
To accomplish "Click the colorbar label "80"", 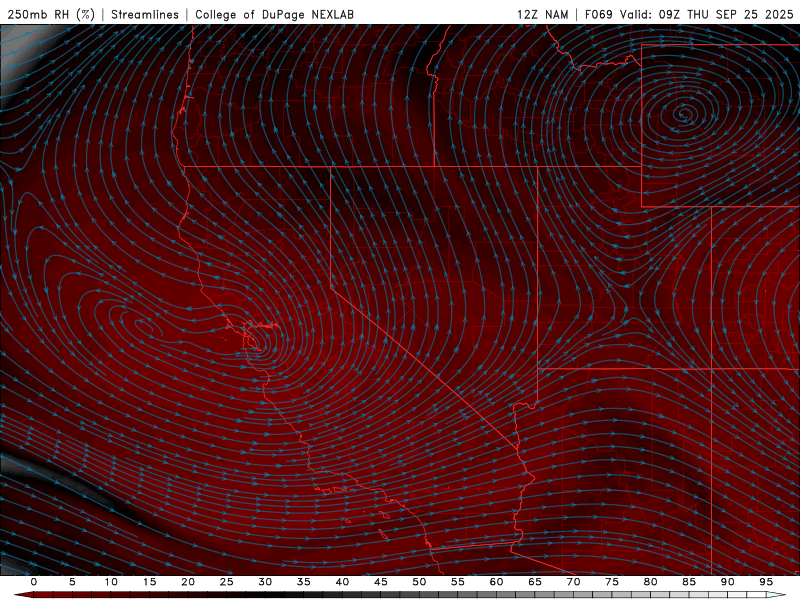I will 650,582.
